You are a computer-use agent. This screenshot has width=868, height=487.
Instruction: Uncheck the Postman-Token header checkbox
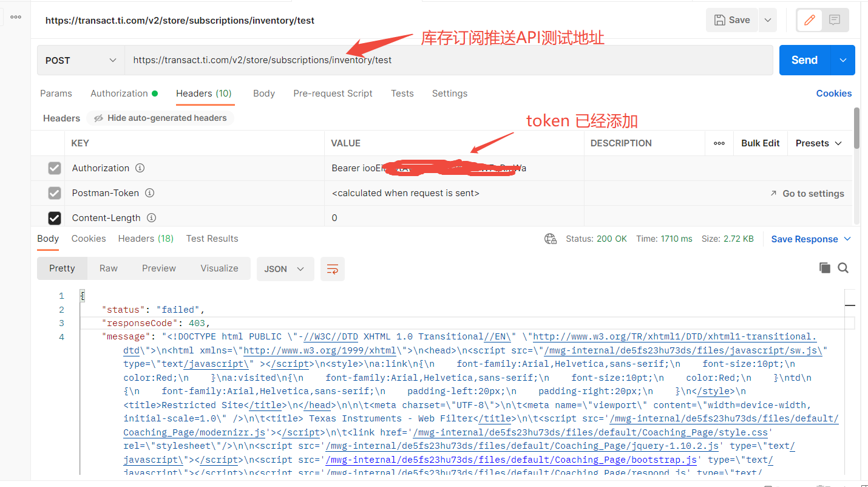click(x=55, y=193)
